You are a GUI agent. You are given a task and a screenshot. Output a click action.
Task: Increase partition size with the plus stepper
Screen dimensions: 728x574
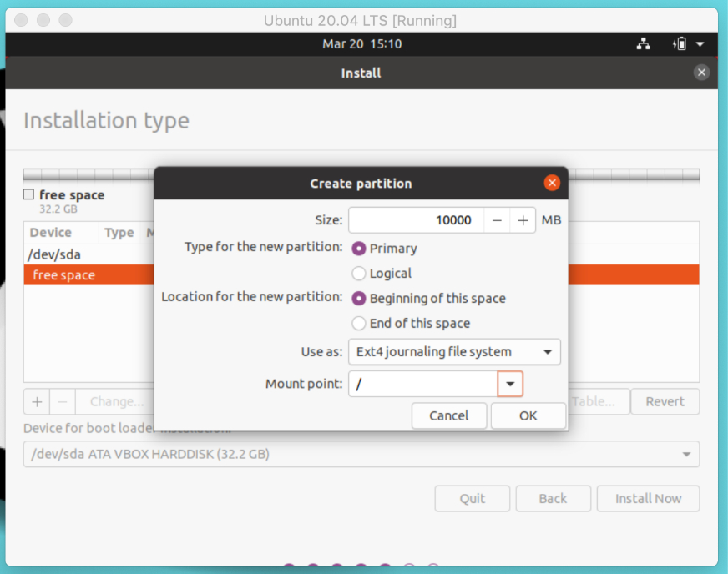point(523,220)
